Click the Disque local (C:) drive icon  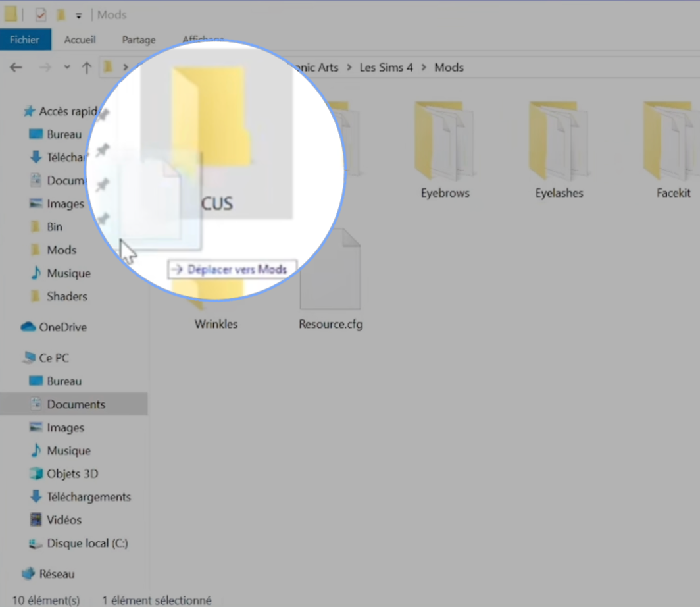point(36,543)
